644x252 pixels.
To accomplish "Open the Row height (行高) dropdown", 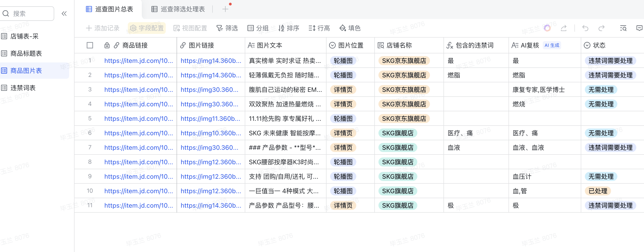I will (319, 28).
